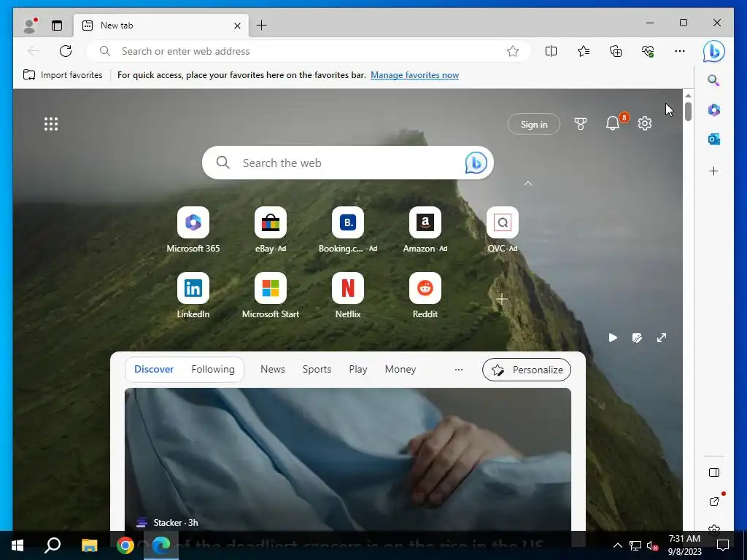Image resolution: width=747 pixels, height=560 pixels.
Task: Open the Stacker article image
Action: point(348,459)
